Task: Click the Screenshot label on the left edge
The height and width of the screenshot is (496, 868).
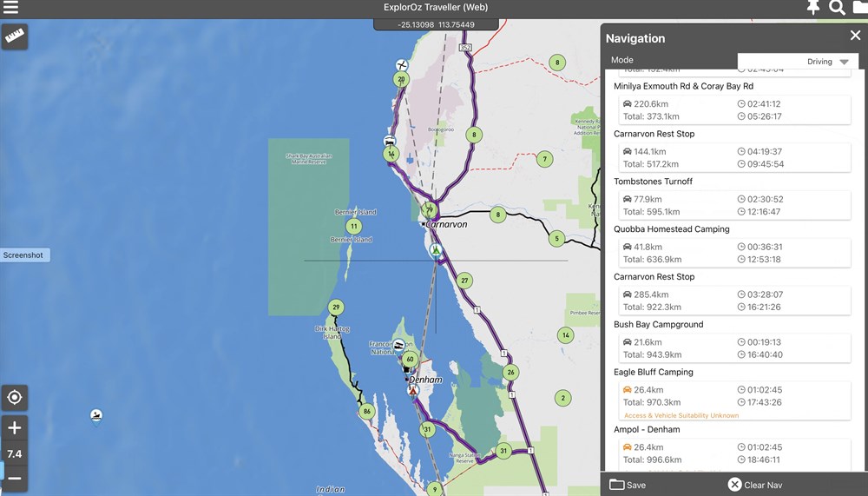Action: point(23,255)
